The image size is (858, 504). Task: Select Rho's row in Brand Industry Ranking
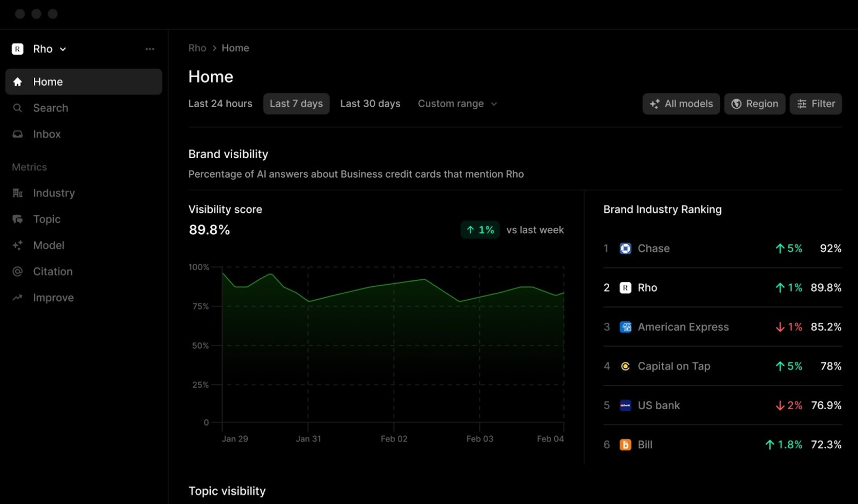pyautogui.click(x=721, y=287)
